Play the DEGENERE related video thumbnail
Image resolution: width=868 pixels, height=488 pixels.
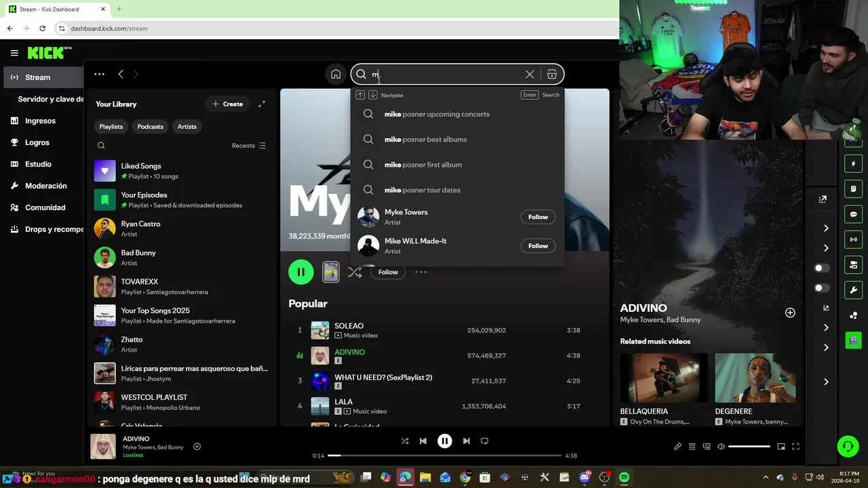point(755,378)
